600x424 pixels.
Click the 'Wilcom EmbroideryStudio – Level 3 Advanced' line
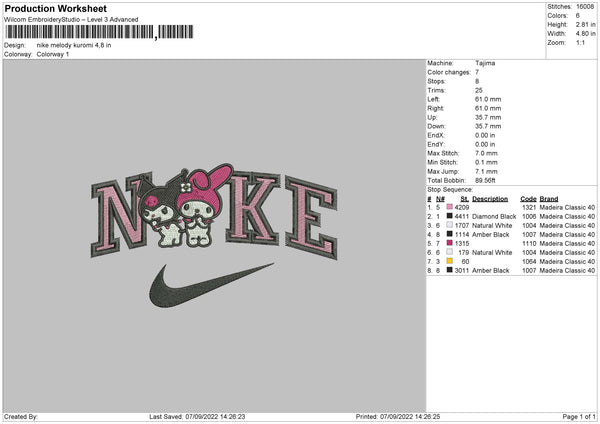(x=71, y=20)
